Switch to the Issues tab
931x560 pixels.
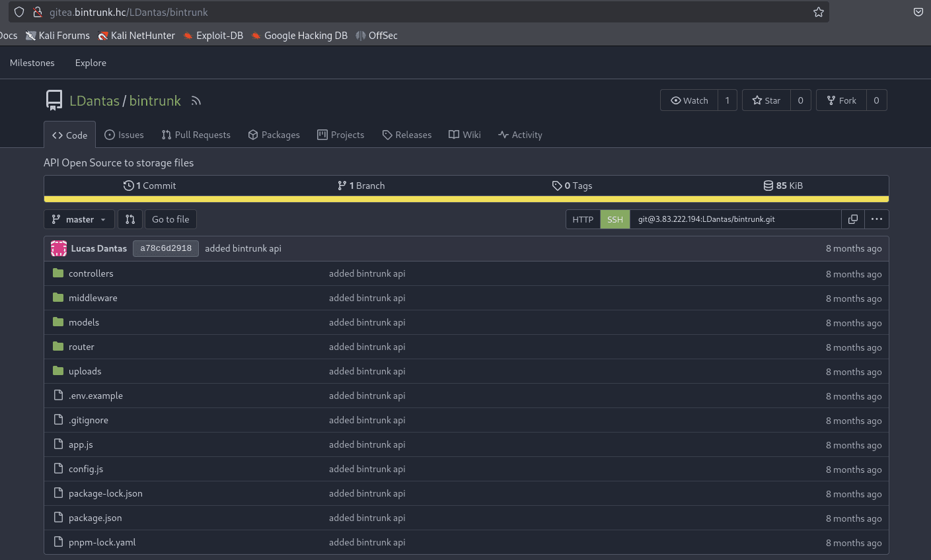point(124,134)
